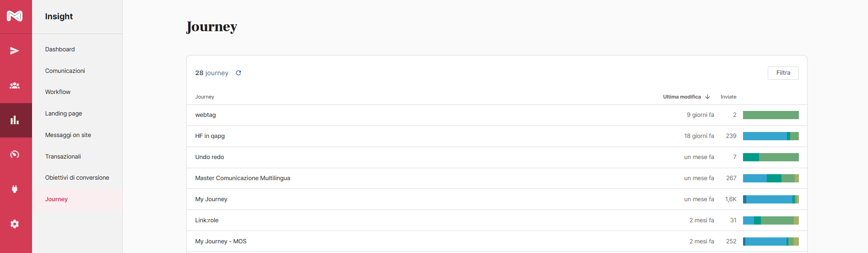Open the Settings gear icon
Viewport: 868px width, 253px height.
point(15,224)
